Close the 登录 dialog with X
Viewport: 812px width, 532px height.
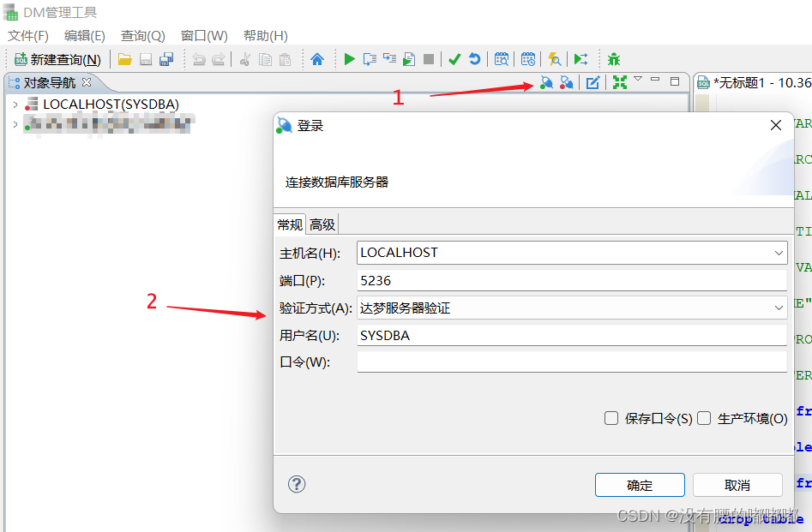tap(776, 125)
